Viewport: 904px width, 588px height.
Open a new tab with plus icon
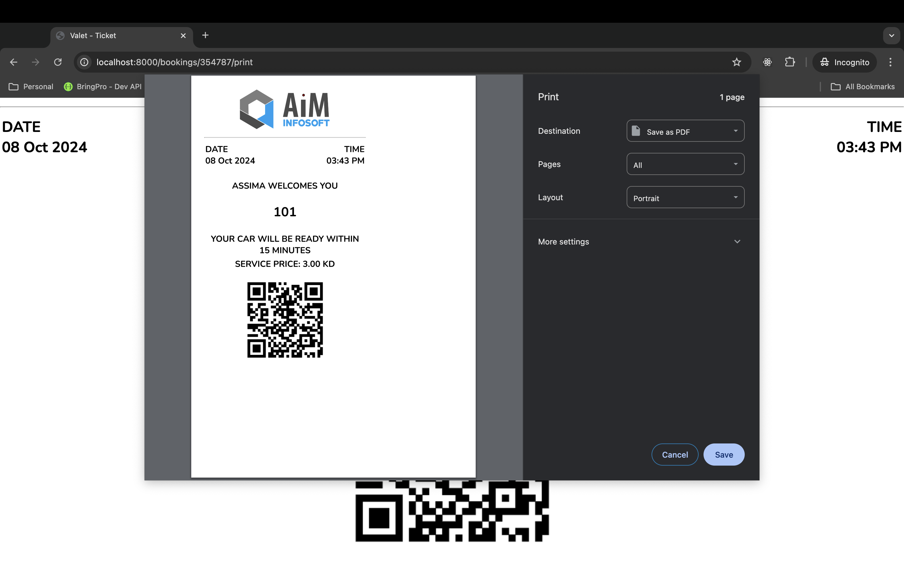pyautogui.click(x=205, y=35)
